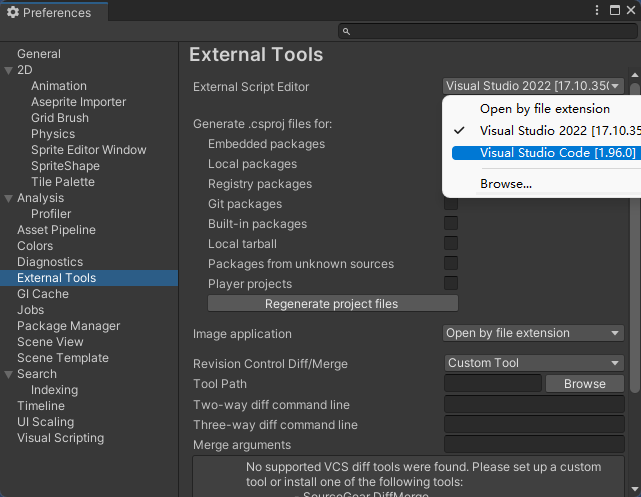Click the gear icon on Preferences tab
The height and width of the screenshot is (497, 641).
point(13,12)
